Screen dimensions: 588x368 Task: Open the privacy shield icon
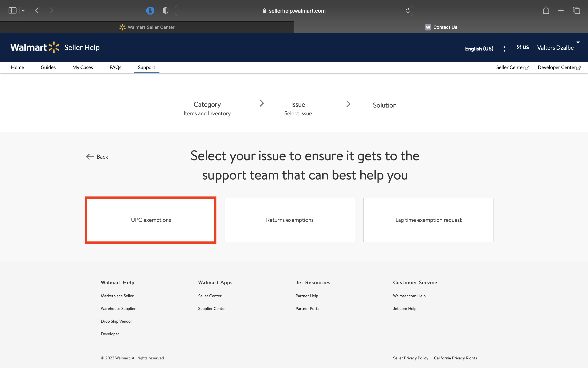(x=165, y=10)
